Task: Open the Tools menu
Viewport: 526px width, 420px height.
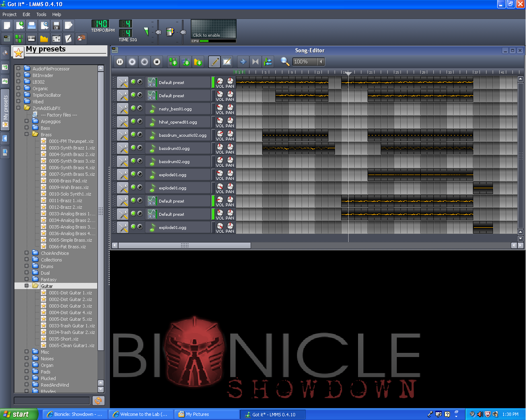Action: pos(41,14)
